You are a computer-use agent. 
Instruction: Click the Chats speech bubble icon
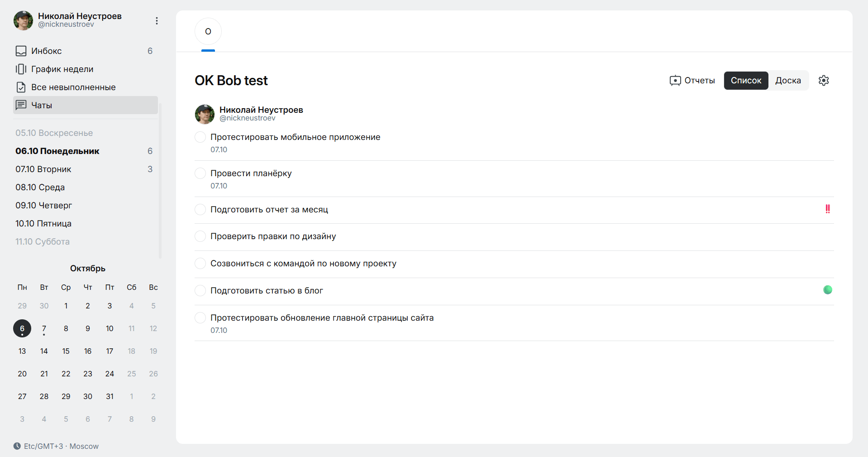21,106
